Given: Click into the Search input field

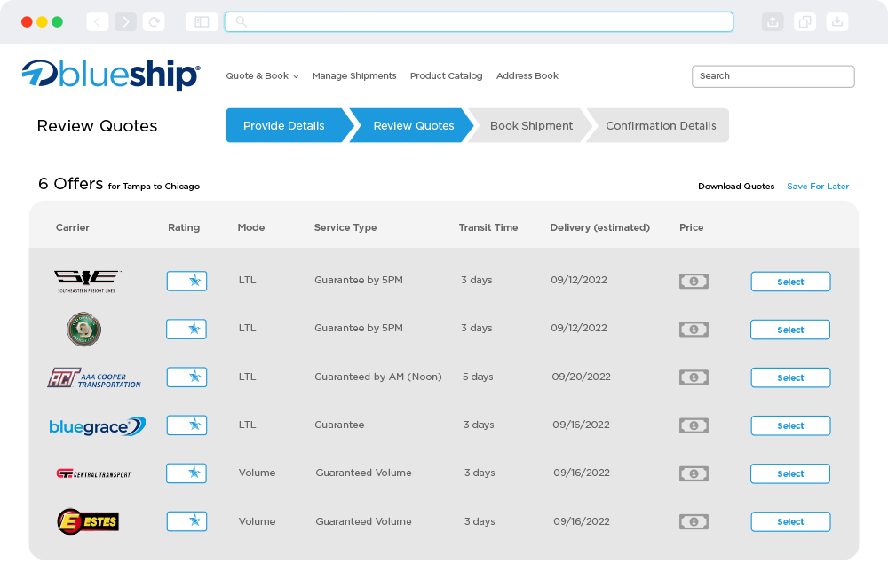Looking at the screenshot, I should click(x=773, y=76).
